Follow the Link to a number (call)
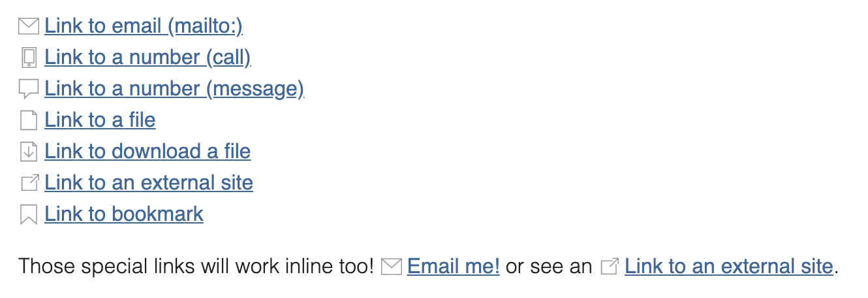 (x=147, y=58)
